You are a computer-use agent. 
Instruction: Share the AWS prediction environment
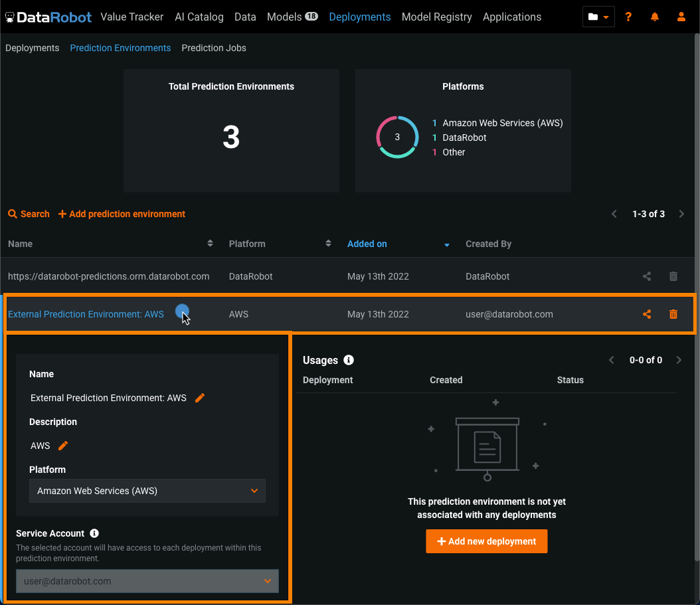point(647,314)
